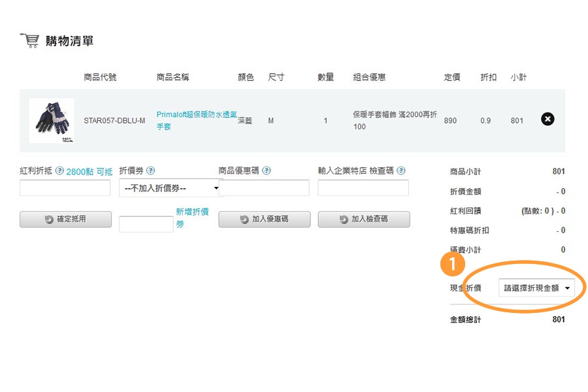This screenshot has width=588, height=392.
Task: Open help icon next to 輸入企業特店 檢查碼
Action: click(401, 171)
